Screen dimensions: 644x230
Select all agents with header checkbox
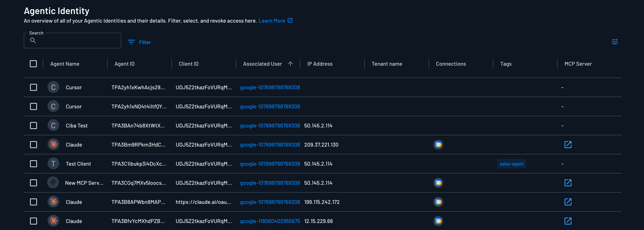(x=33, y=64)
